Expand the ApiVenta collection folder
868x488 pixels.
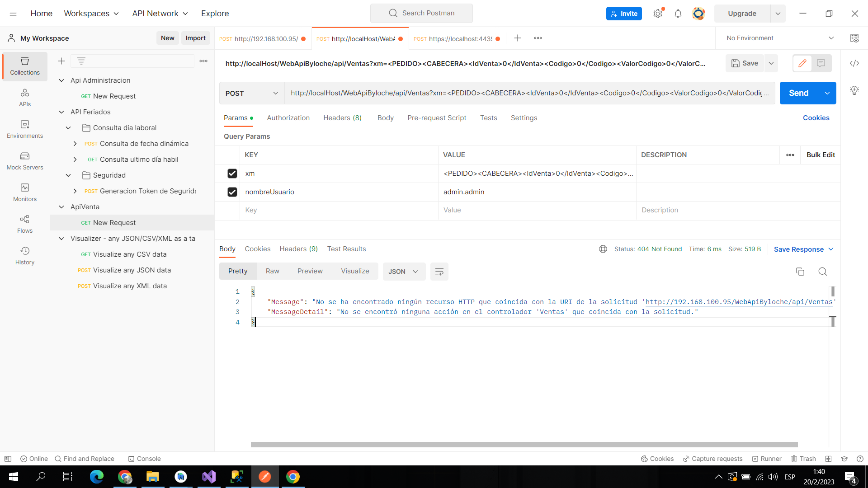tap(61, 207)
